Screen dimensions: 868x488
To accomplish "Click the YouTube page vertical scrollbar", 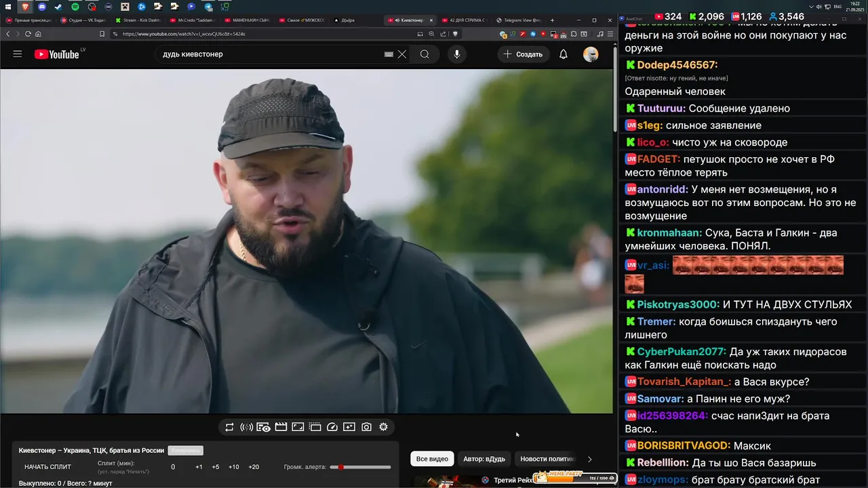I will click(616, 88).
